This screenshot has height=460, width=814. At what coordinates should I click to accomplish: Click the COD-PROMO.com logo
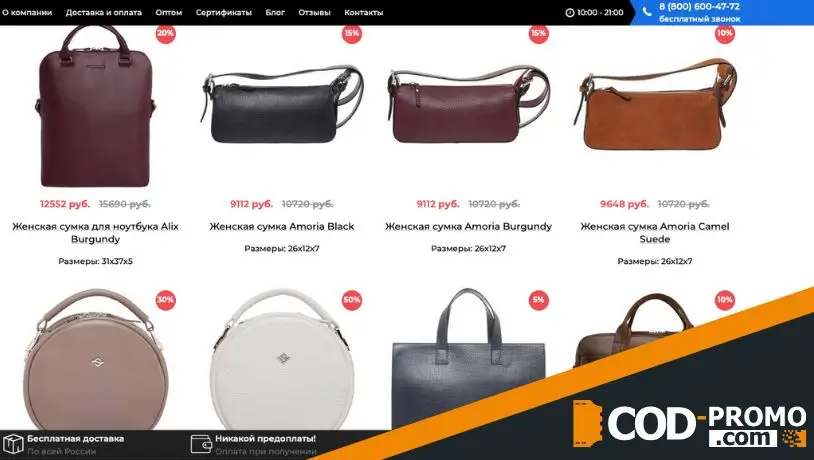point(690,424)
